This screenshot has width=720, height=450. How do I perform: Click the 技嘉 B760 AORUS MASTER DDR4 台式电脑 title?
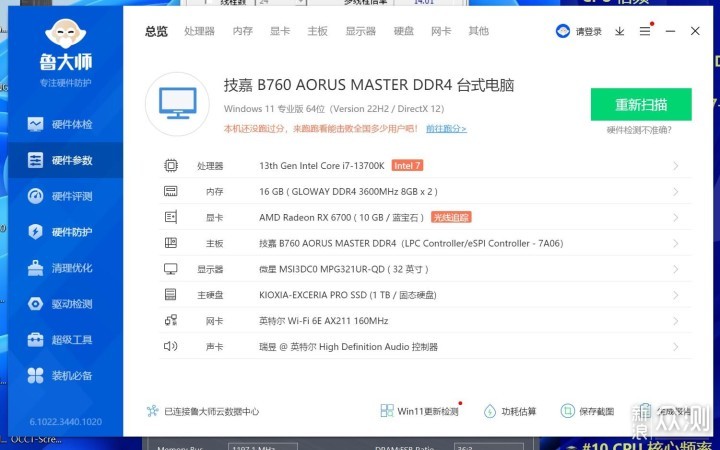point(369,85)
